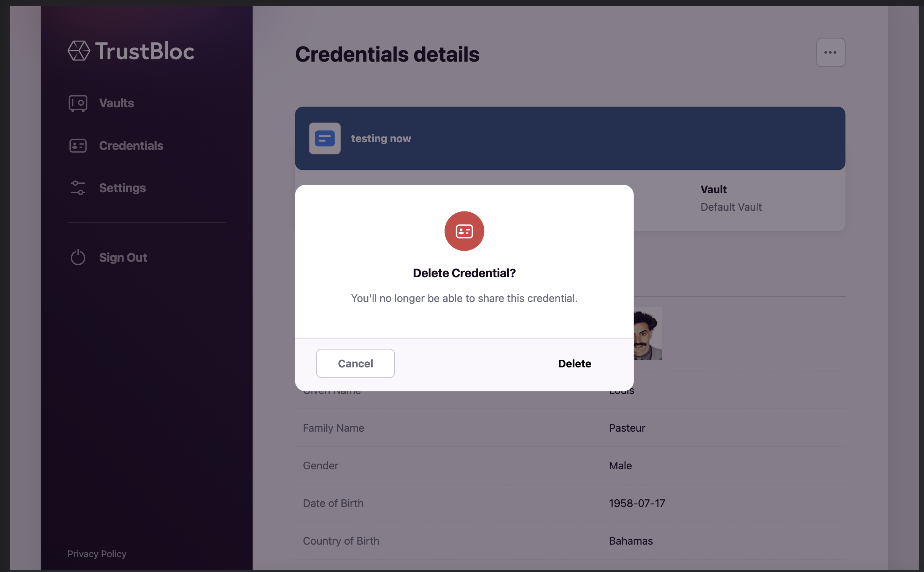Viewport: 924px width, 572px height.
Task: Click the Country of Birth value Bahamas
Action: tap(630, 540)
